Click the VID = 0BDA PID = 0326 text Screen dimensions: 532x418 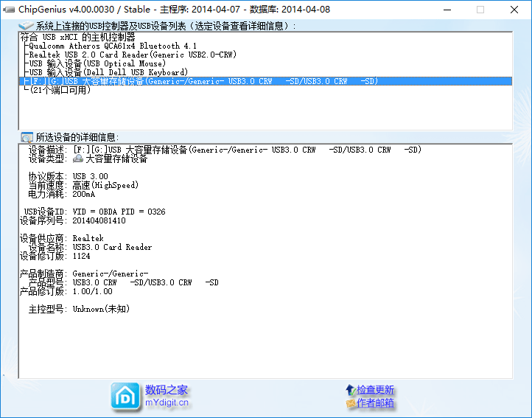(119, 212)
